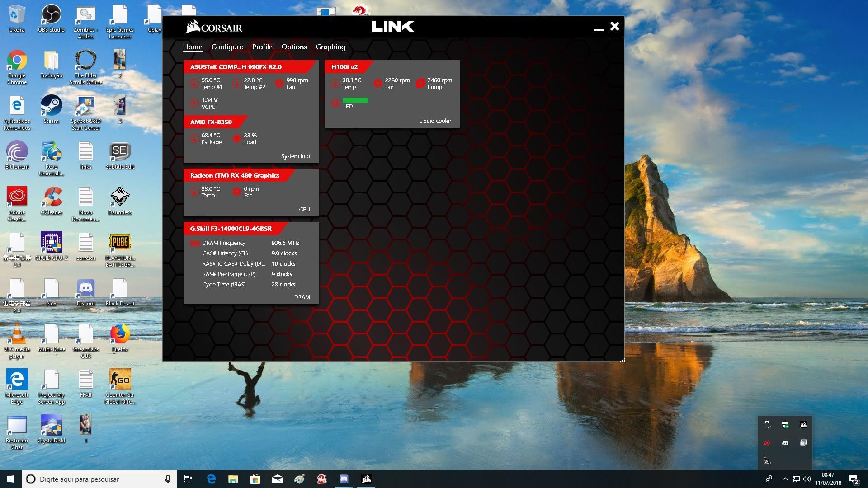
Task: Click the Discord icon in tray overflow
Action: point(785,443)
